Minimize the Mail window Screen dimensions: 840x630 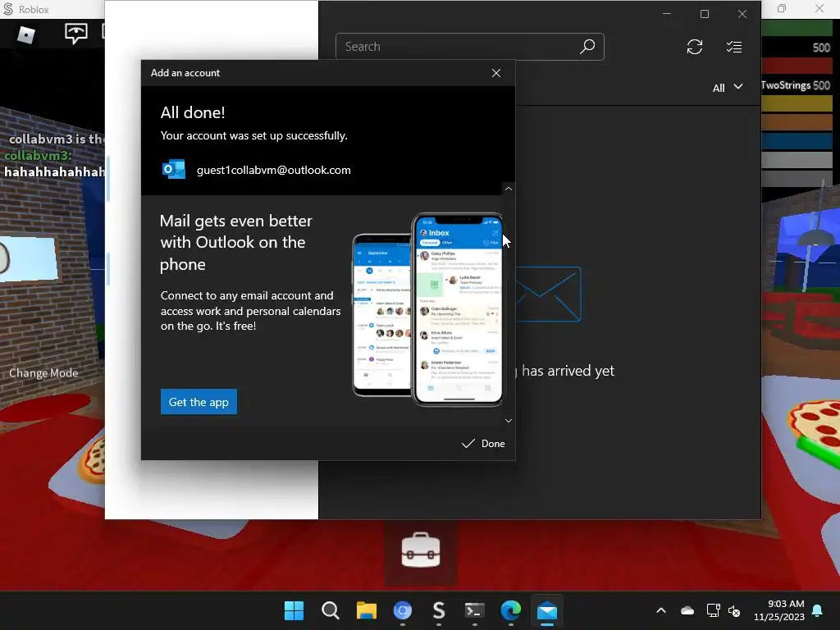666,14
